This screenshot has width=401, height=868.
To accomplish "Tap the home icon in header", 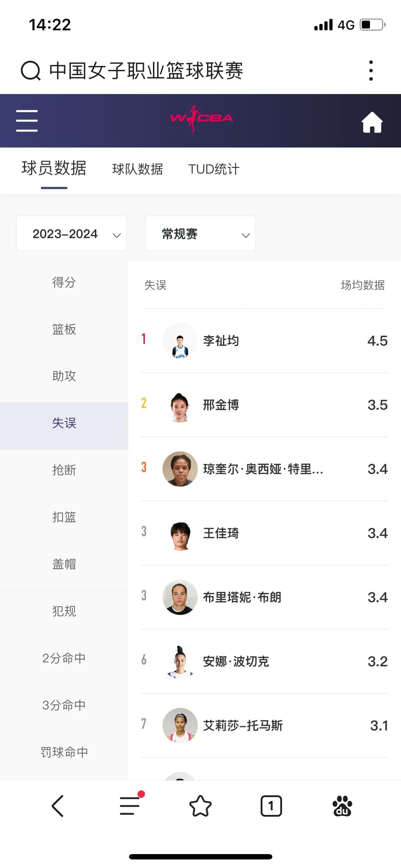I will click(372, 122).
